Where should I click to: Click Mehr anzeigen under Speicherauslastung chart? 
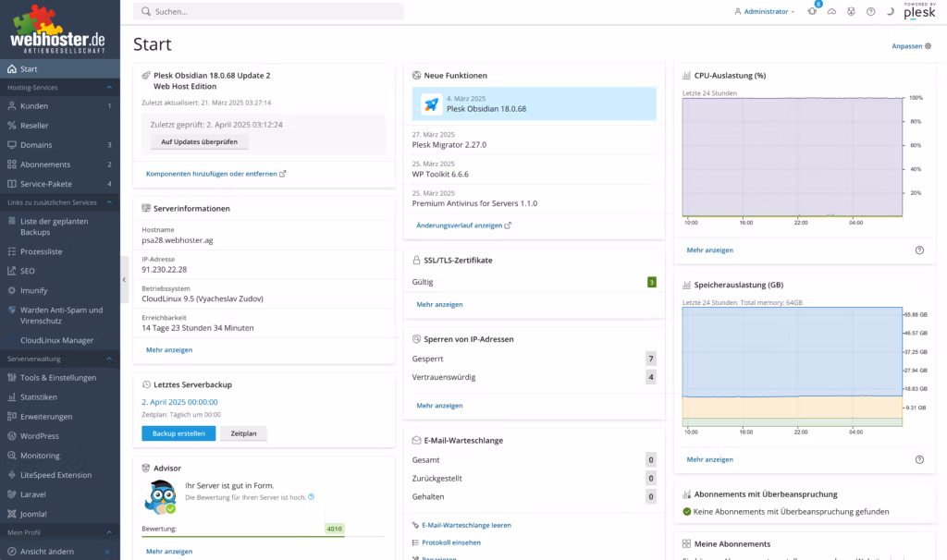coord(709,459)
